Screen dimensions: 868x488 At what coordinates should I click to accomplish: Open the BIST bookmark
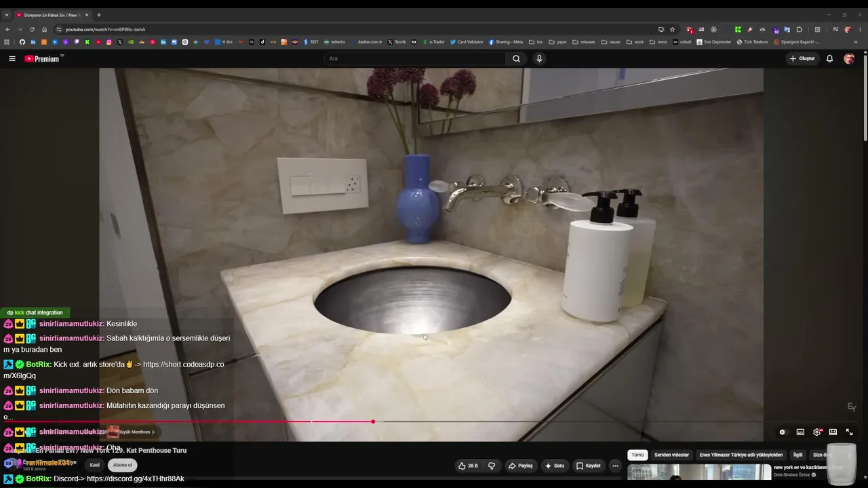[x=311, y=42]
